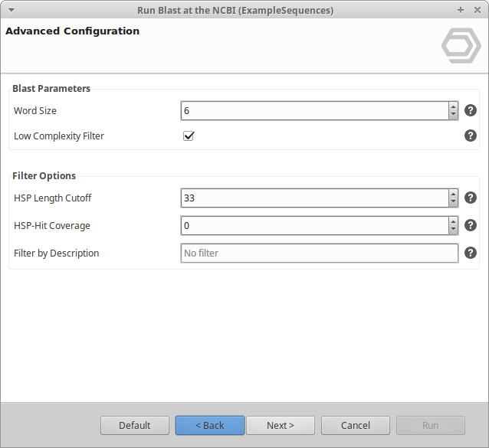
Task: Raise HSP-Hit Coverage using up arrow
Action: [453, 221]
